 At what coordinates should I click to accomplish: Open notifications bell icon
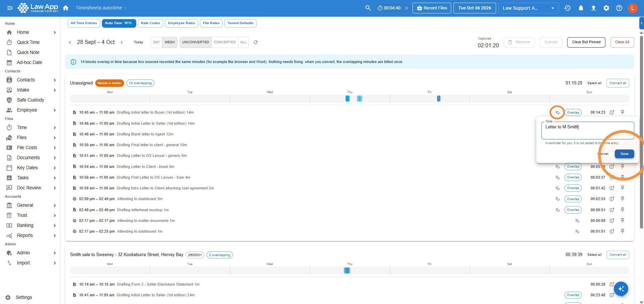pos(581,8)
